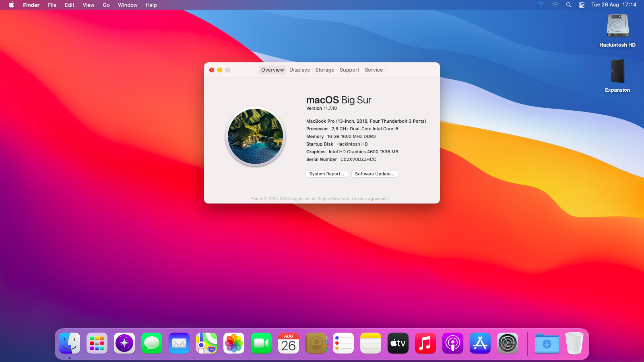Open Contacts app in the Dock
The image size is (644, 362).
[316, 343]
